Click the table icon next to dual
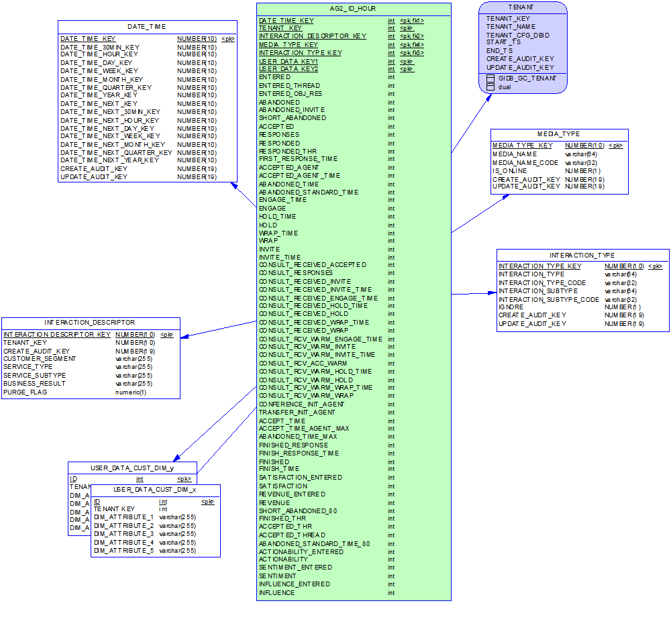Image resolution: width=671 pixels, height=644 pixels. 491,87
